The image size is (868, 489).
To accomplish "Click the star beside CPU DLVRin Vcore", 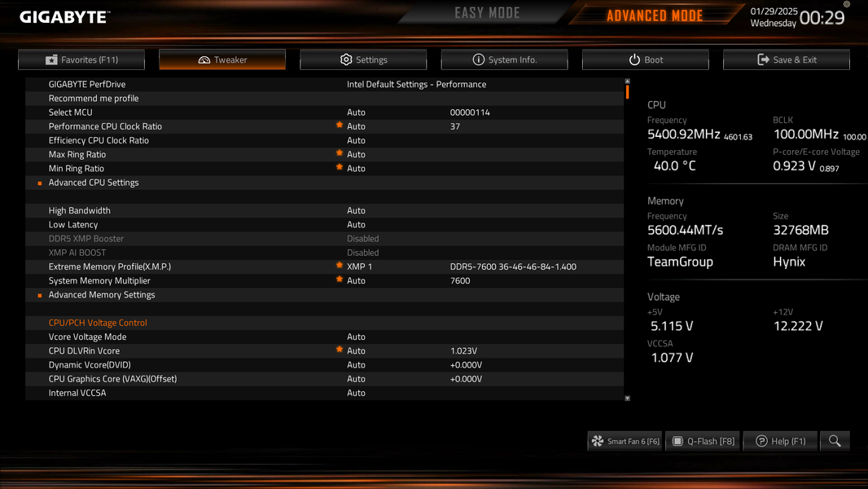I will pos(340,350).
